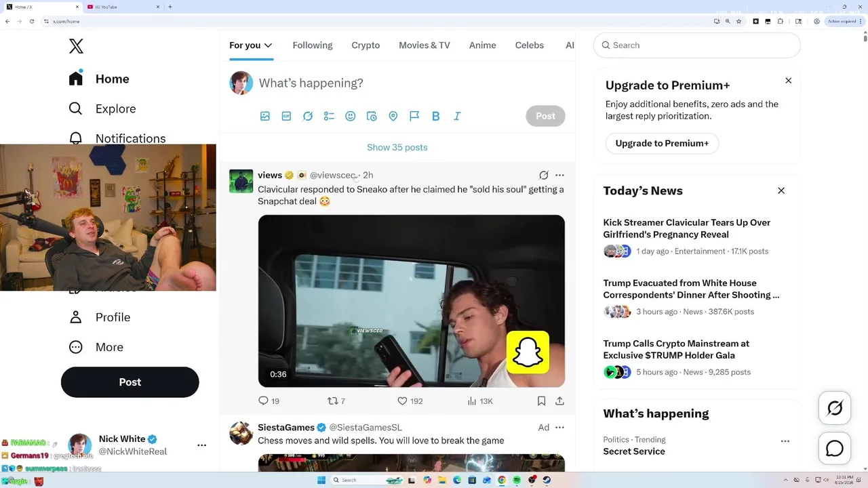
Task: Open Notifications from the sidebar
Action: (117, 138)
